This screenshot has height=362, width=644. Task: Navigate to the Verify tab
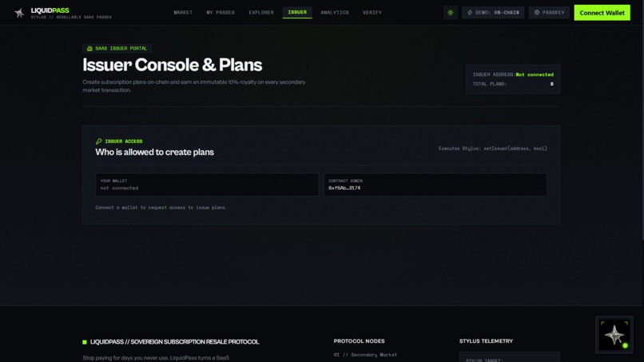point(372,13)
